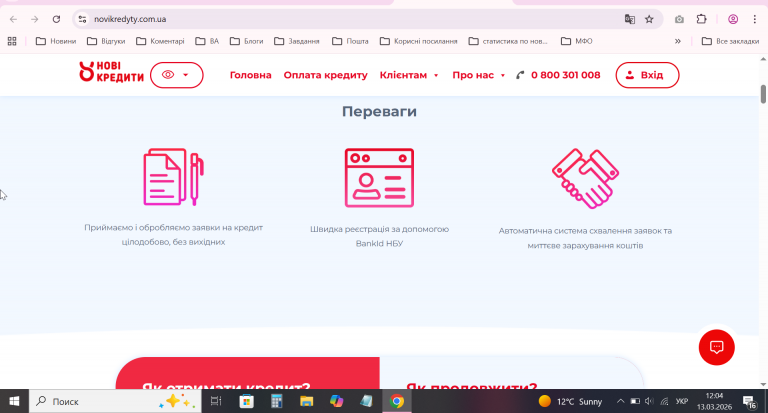Screen dimensions: 768x413
Task: Open Chrome three-dot menu
Action: click(x=754, y=19)
